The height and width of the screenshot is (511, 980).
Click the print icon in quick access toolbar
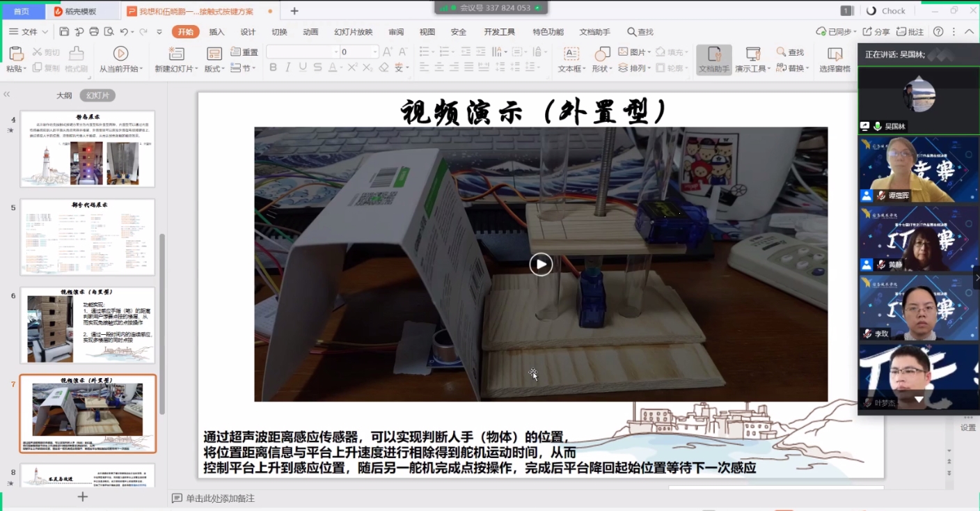tap(94, 31)
